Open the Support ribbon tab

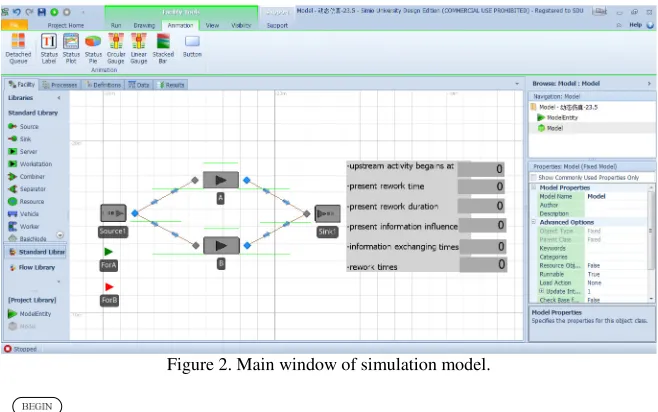click(x=277, y=25)
